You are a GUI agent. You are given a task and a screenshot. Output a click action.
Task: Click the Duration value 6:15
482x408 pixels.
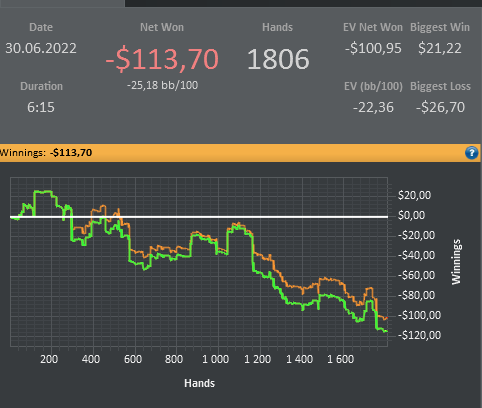tap(41, 107)
